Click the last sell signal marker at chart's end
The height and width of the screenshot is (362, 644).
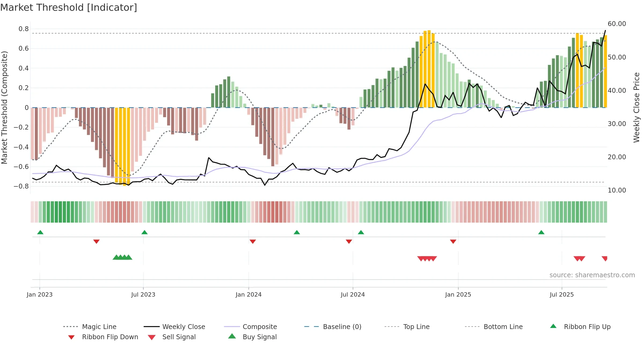coord(605,258)
